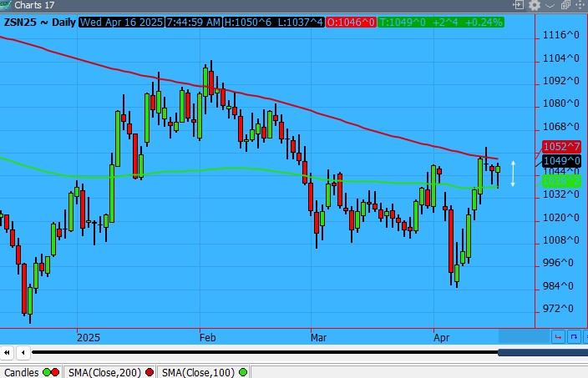Click the black 1049^0 last price marker
Viewport: 588px width, 378px height.
(561, 161)
